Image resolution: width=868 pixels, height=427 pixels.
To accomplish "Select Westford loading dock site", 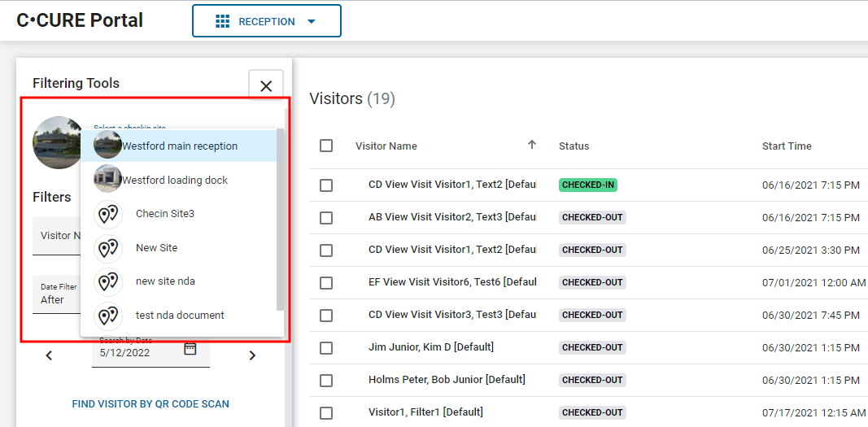I will click(179, 181).
